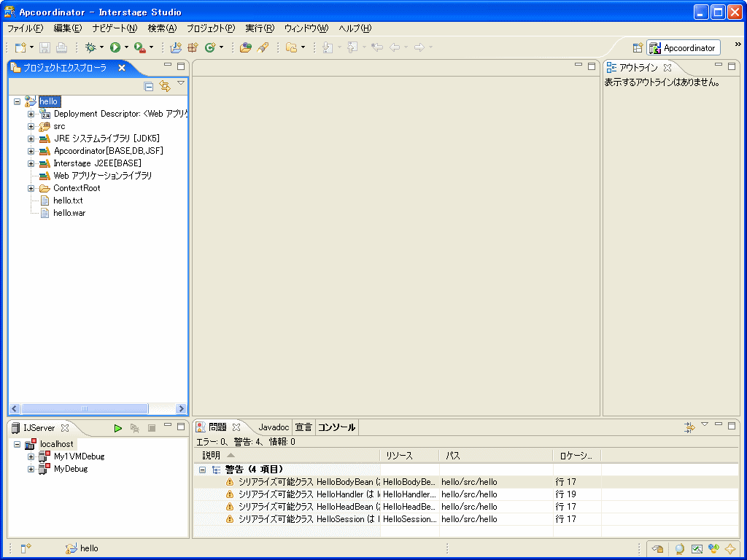Sort problems by the リソース column header
Image resolution: width=747 pixels, height=560 pixels.
(410, 456)
